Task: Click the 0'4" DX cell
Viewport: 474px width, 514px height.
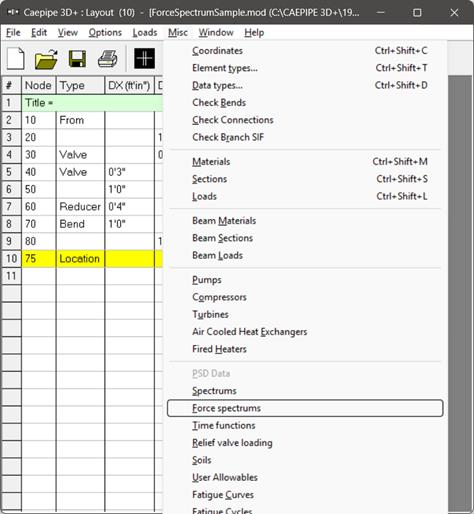Action: click(129, 207)
